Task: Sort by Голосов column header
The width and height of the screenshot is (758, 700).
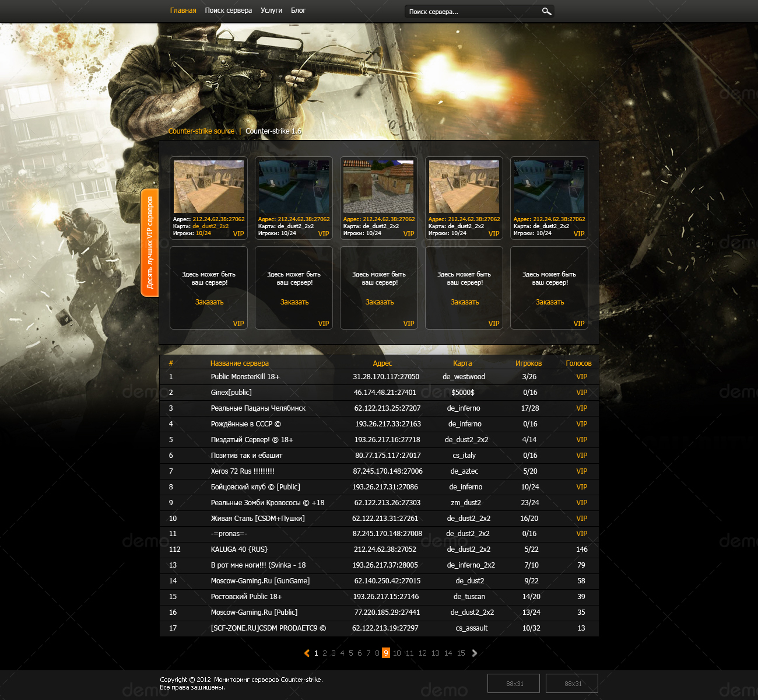Action: [578, 363]
